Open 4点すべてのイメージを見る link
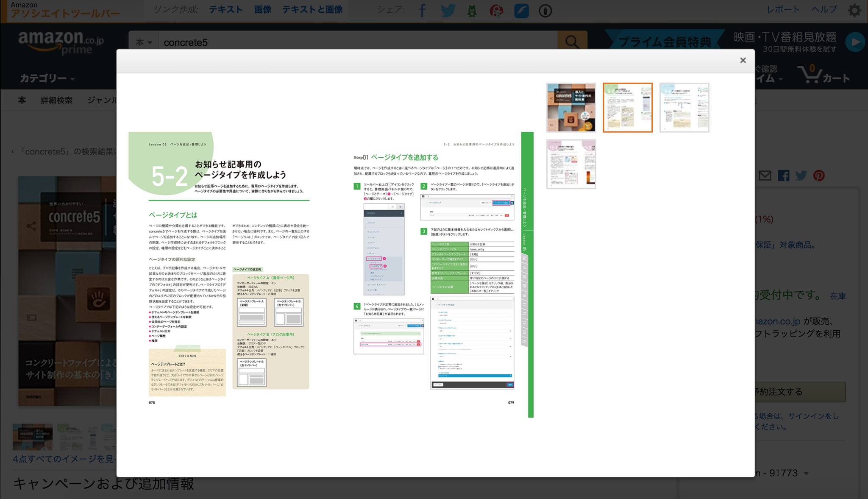 pos(64,459)
